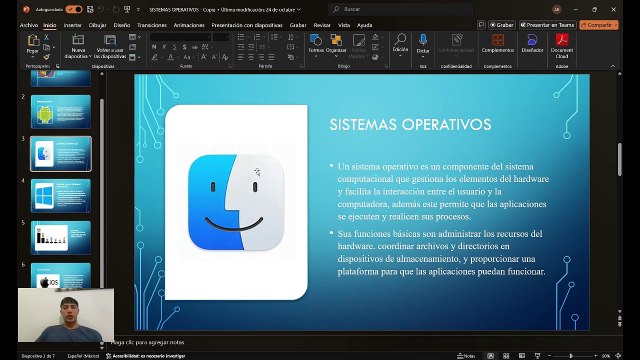Viewport: 640px width, 360px height.
Task: Justify text in Párrafo group
Action: [x=271, y=58]
